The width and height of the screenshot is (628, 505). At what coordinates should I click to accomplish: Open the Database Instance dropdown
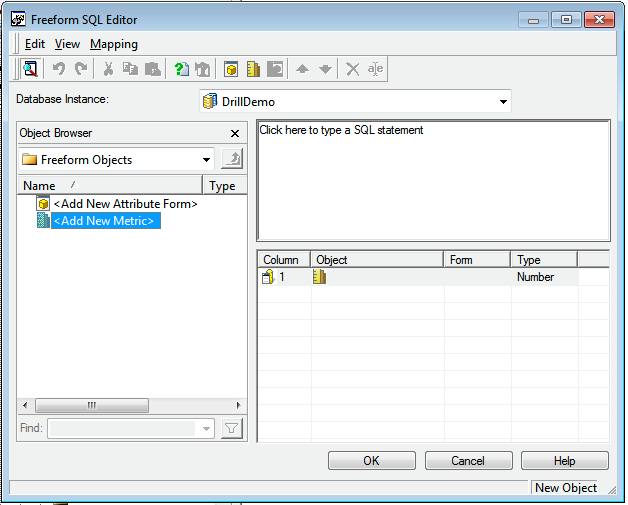[502, 102]
